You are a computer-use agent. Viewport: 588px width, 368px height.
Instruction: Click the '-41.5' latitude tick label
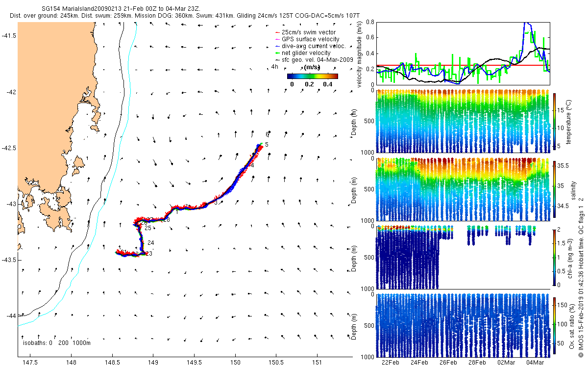[8, 36]
